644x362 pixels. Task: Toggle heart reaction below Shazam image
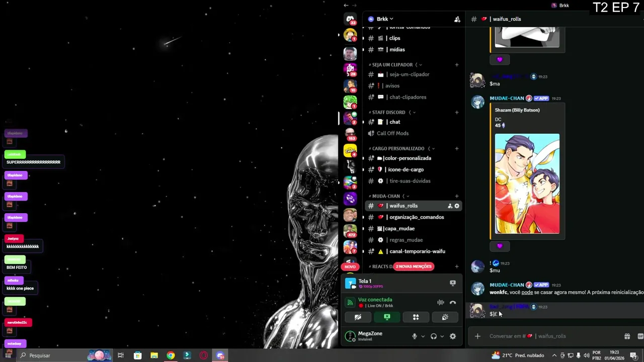(500, 246)
